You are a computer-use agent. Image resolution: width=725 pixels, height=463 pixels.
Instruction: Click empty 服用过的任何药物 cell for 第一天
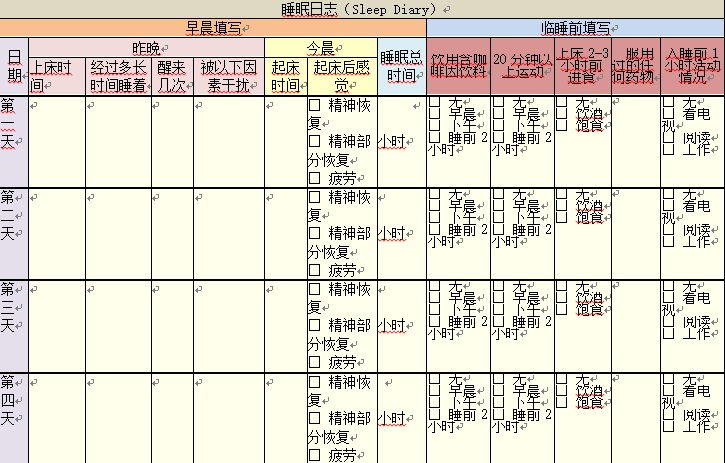[x=636, y=142]
